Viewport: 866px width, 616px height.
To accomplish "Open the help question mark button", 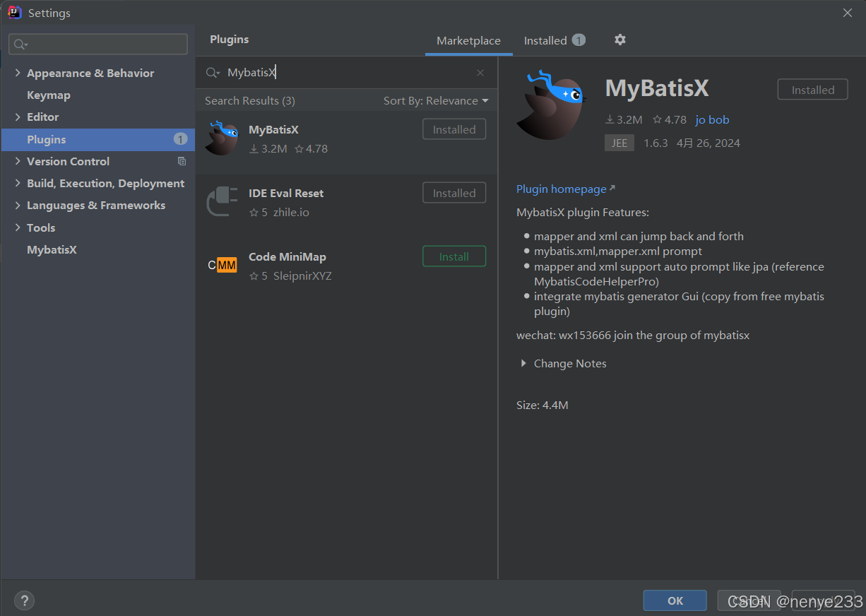I will click(24, 600).
